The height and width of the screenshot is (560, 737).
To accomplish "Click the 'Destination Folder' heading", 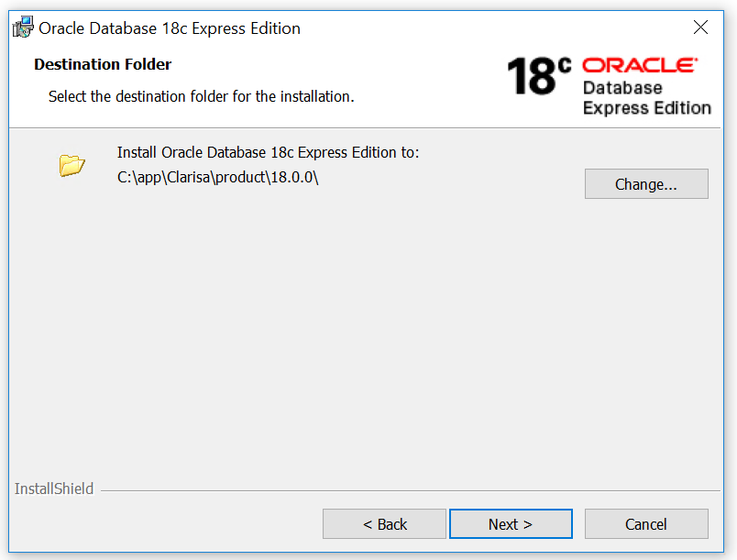I will coord(103,64).
